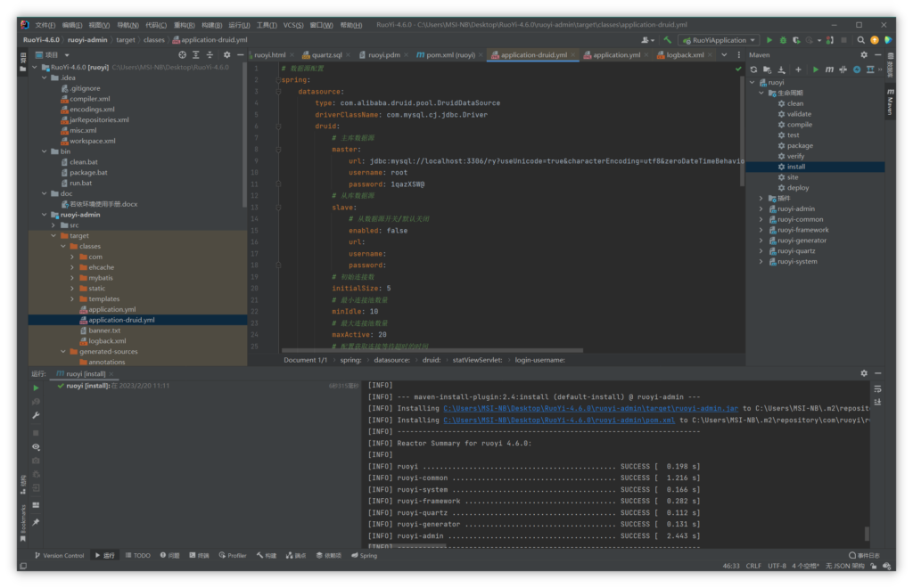Reload all Maven projects
The width and height of the screenshot is (913, 588).
[753, 69]
